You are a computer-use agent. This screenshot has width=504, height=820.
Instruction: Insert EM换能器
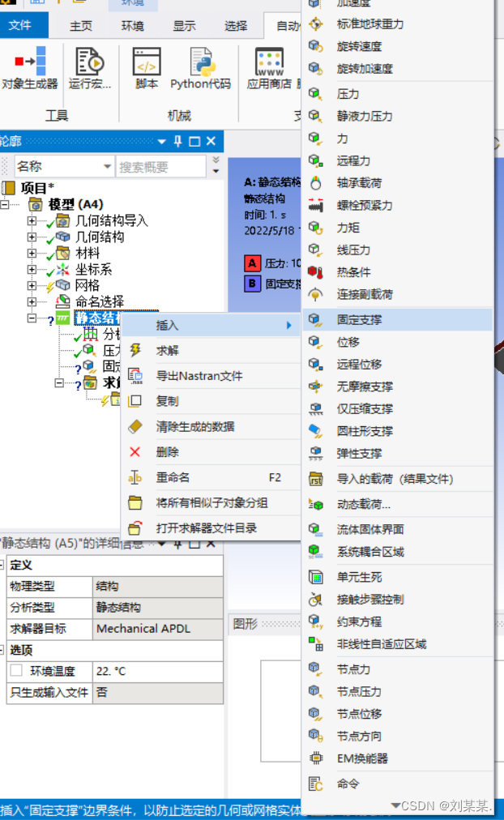coord(398,758)
